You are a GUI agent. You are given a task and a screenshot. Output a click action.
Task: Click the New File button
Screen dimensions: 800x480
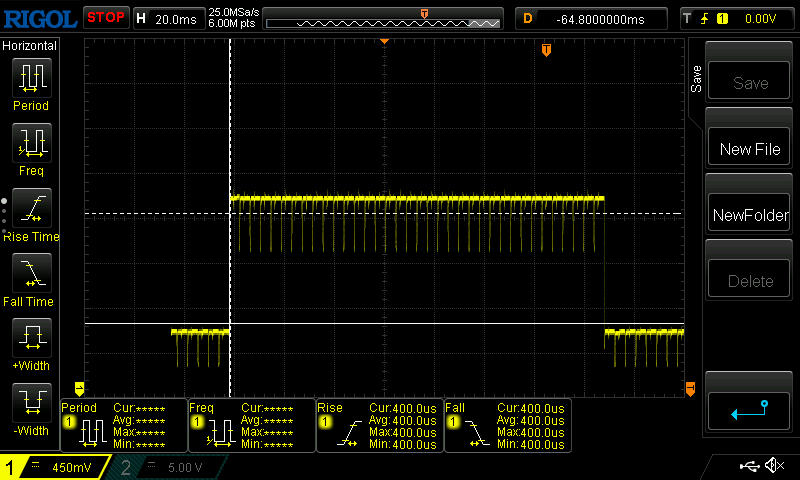coord(749,149)
